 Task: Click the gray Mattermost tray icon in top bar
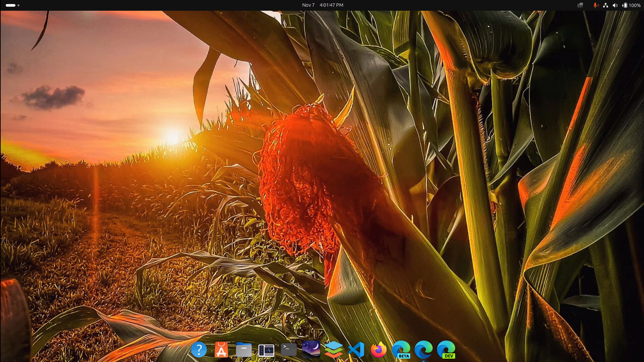coord(580,5)
